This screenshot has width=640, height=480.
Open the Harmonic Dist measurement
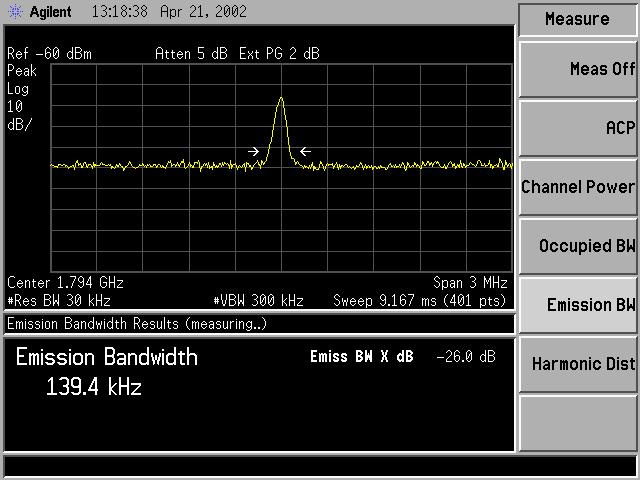(x=578, y=364)
